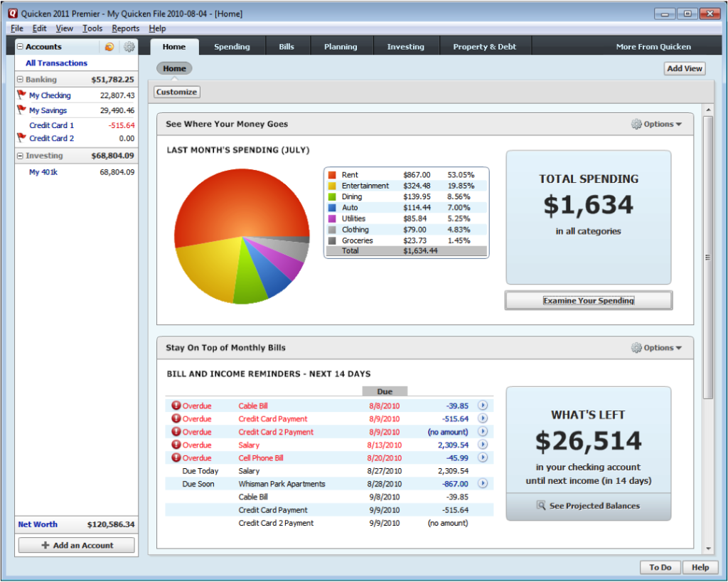Viewport: 728px width, 582px height.
Task: Click arrow action icon for overdue Salary 8/13/2010
Action: click(x=483, y=444)
